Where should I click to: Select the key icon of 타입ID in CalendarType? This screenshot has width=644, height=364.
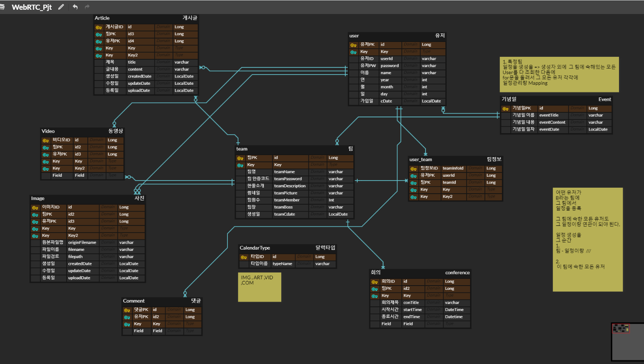(x=244, y=257)
